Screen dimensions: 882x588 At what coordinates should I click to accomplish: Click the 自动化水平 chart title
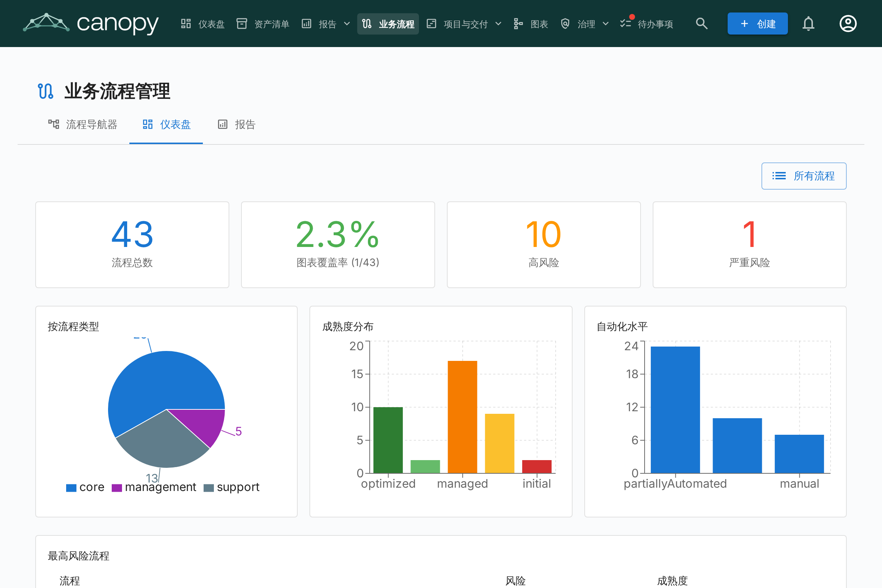click(x=622, y=327)
